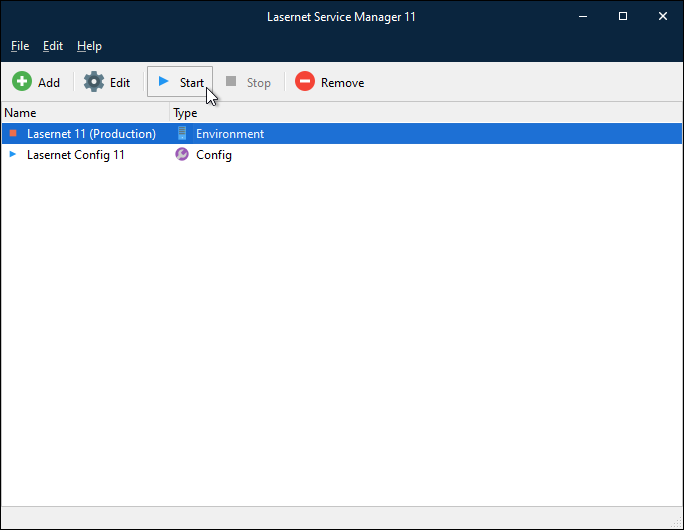Maximize the Lasernet Service Manager window
Screen dimensions: 684x530
623,17
